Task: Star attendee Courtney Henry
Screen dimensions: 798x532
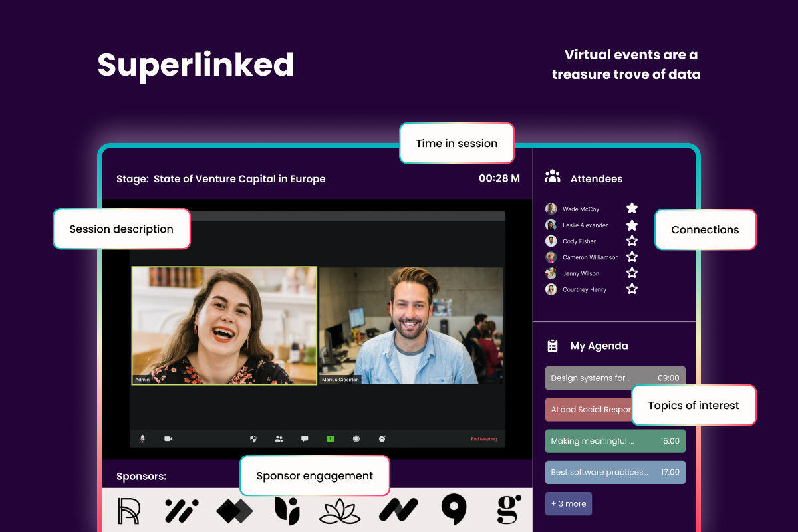Action: [x=632, y=289]
